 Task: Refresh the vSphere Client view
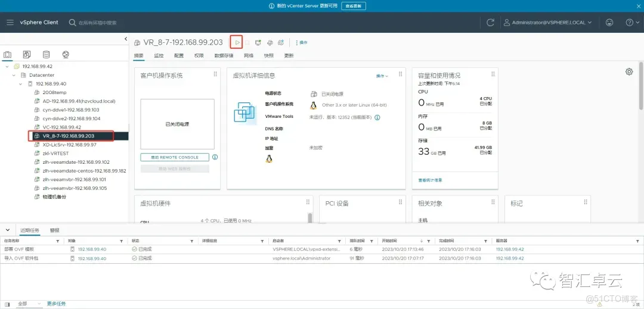click(x=490, y=23)
